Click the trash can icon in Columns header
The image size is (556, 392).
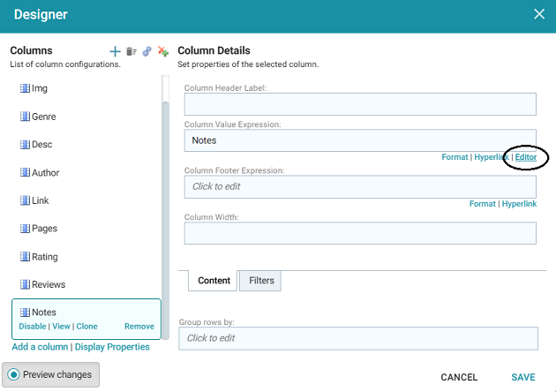coord(131,51)
